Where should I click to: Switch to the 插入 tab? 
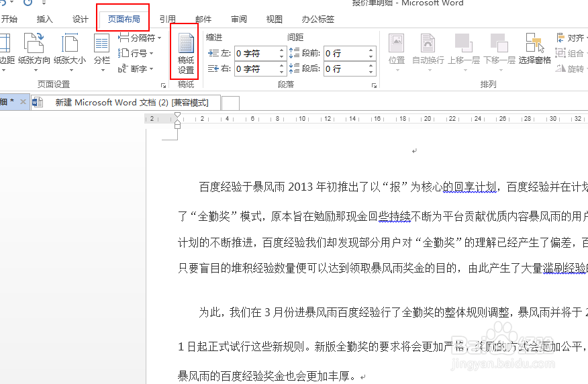coord(44,19)
